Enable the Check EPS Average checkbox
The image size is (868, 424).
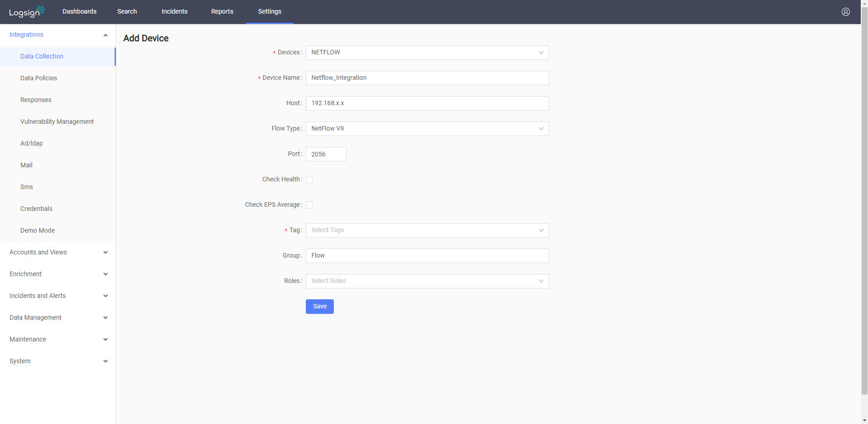pos(309,205)
